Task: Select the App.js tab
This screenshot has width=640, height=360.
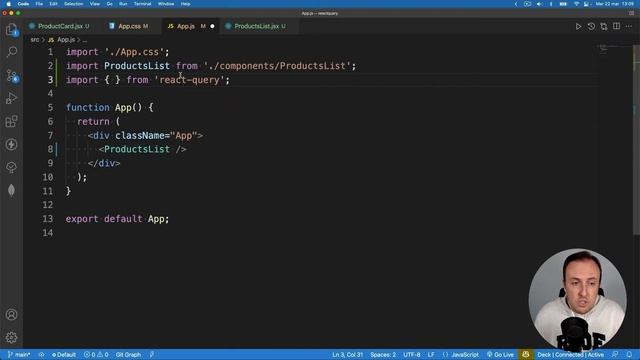Action: click(186, 26)
